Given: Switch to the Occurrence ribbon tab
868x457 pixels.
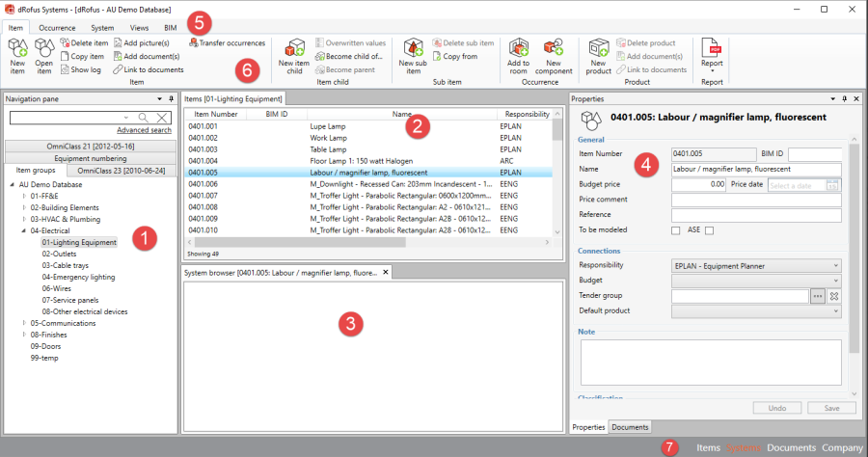Looking at the screenshot, I should click(57, 29).
